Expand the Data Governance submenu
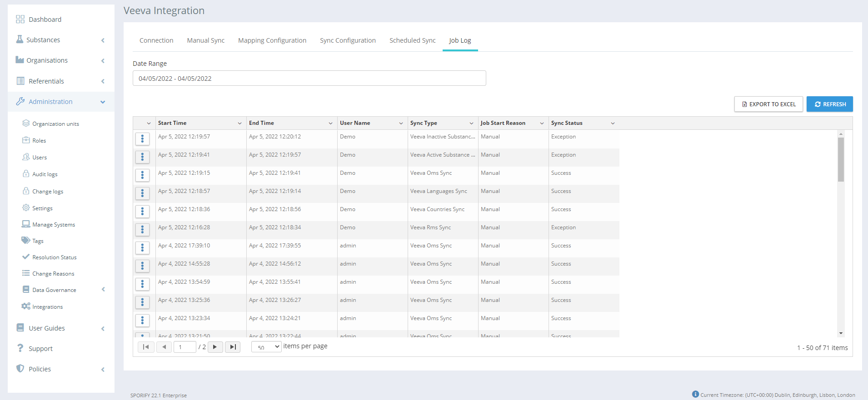Viewport: 868px width, 400px height. (103, 290)
